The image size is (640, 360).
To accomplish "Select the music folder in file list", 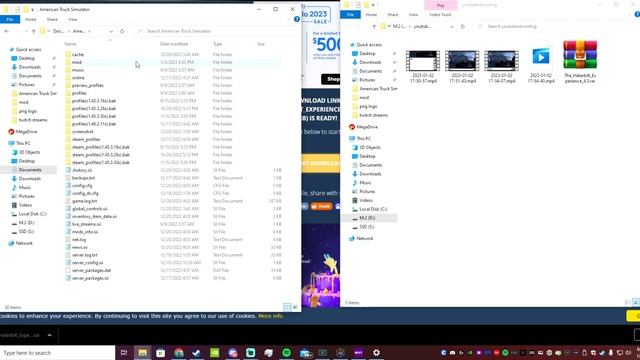I will pyautogui.click(x=78, y=70).
